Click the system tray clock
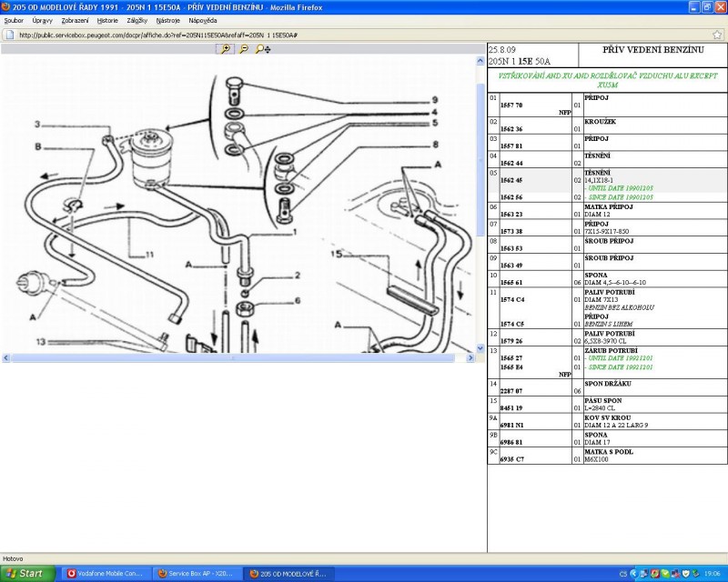728x582 pixels. [711, 574]
